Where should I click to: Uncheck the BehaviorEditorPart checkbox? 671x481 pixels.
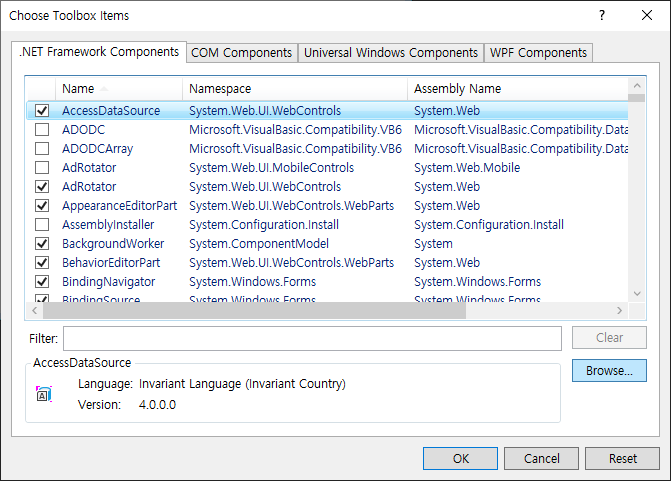tap(42, 262)
